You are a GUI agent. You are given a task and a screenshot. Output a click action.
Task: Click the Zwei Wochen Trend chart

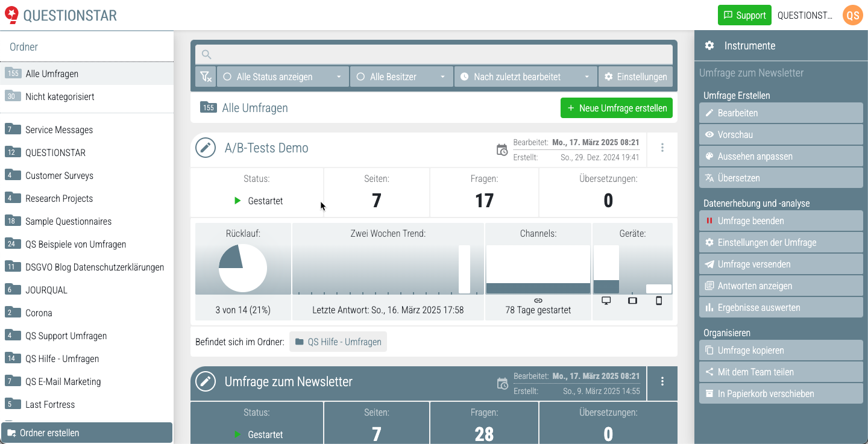pyautogui.click(x=388, y=269)
